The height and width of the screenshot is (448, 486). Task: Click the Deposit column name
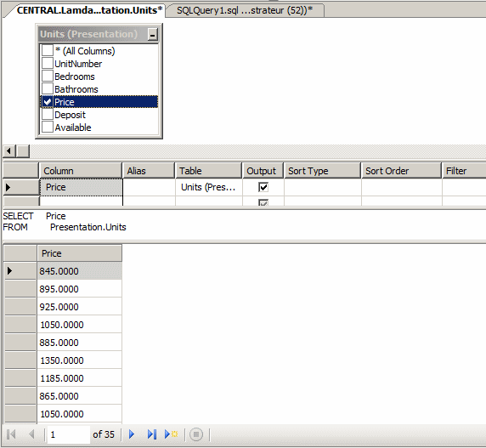(70, 115)
